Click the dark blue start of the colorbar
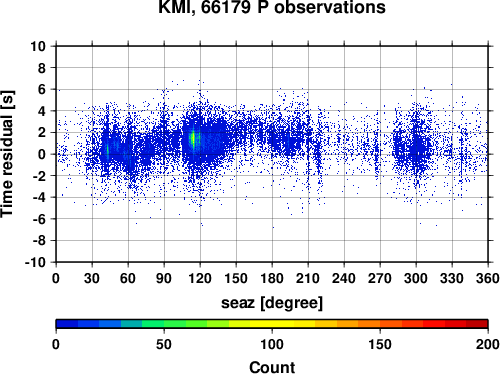 click(x=67, y=323)
